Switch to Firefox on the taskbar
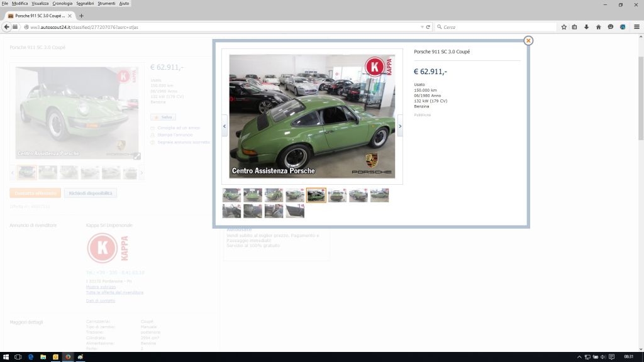The width and height of the screenshot is (644, 362). [68, 357]
